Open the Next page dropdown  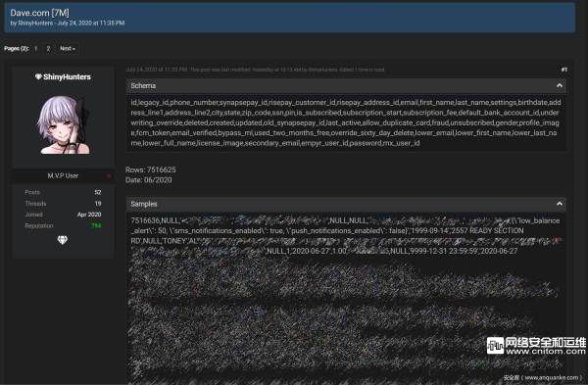(68, 48)
